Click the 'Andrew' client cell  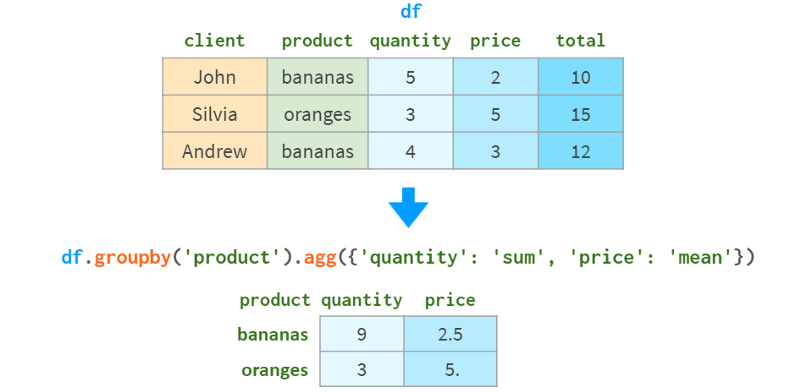[x=215, y=151]
